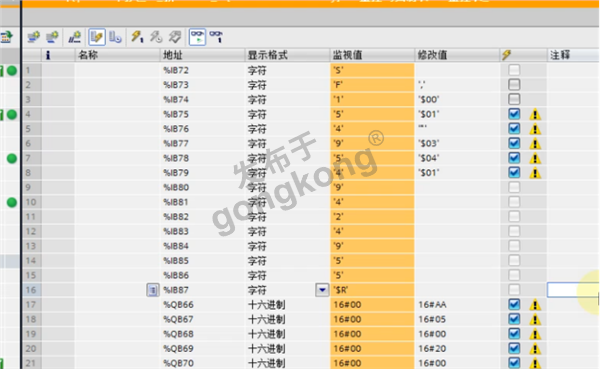Click warning icon in %IB75 row
Viewport: 600px width, 369px height.
[x=535, y=114]
